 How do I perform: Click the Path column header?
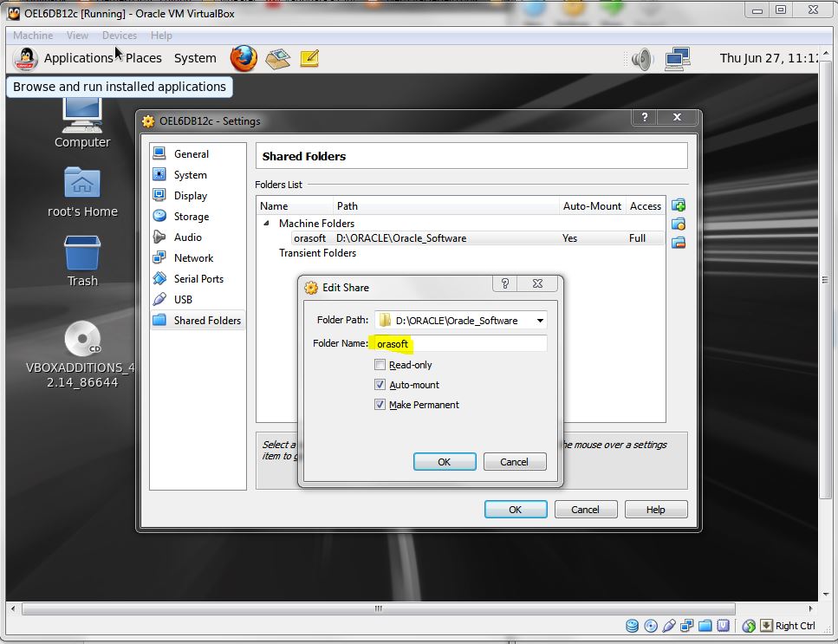point(445,205)
